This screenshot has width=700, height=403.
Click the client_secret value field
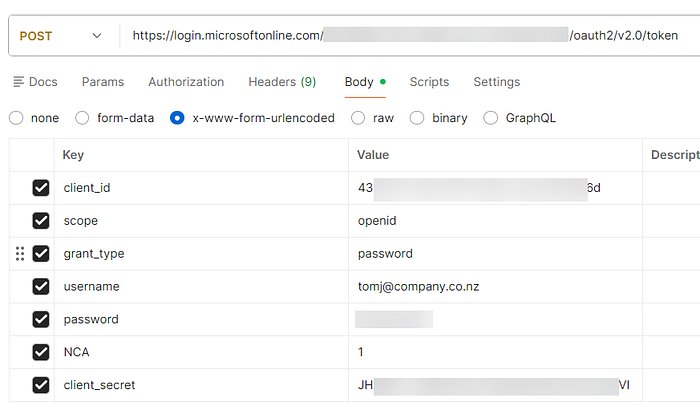coord(496,385)
